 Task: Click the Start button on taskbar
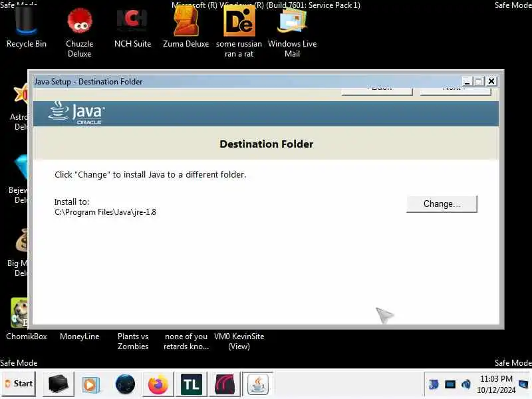(19, 384)
